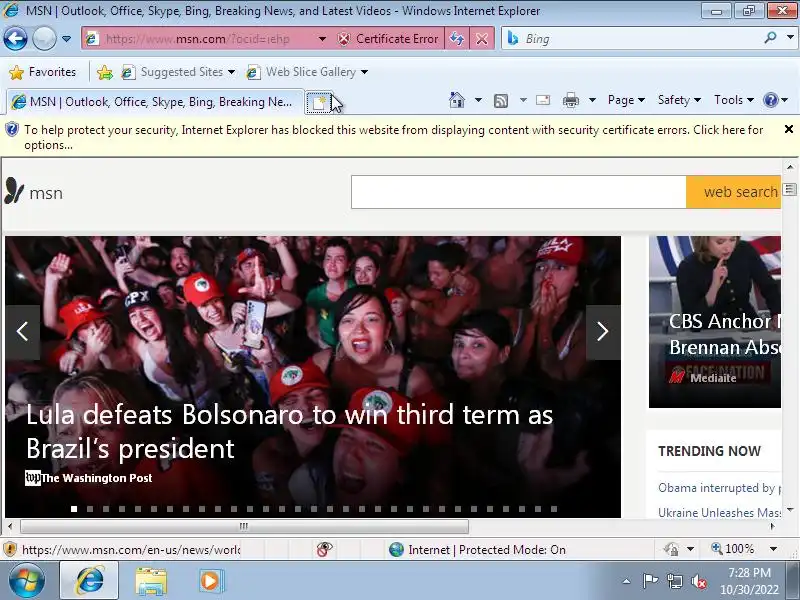This screenshot has height=600, width=800.
Task: Run search with the magnifier icon
Action: [770, 38]
